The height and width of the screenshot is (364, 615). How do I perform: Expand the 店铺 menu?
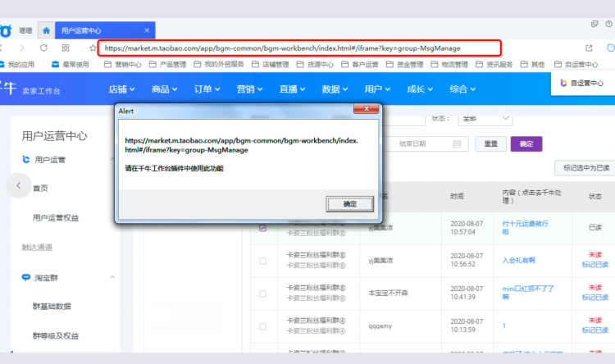coord(121,89)
